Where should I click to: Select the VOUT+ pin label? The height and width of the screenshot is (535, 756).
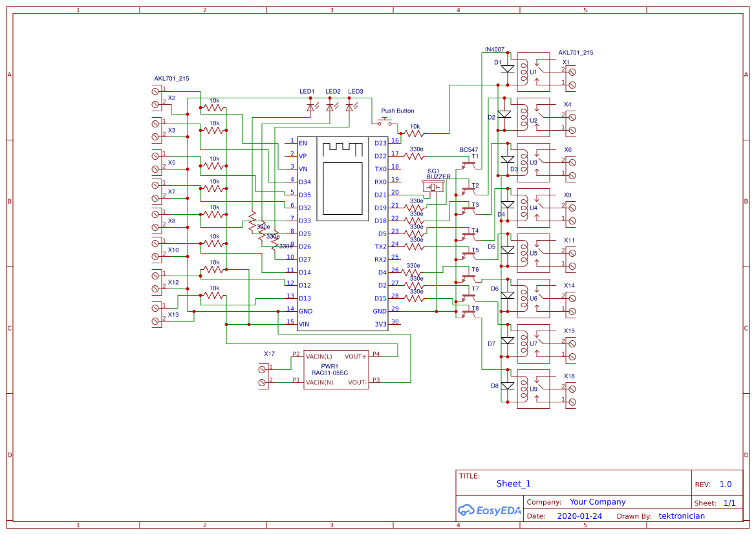coord(355,356)
